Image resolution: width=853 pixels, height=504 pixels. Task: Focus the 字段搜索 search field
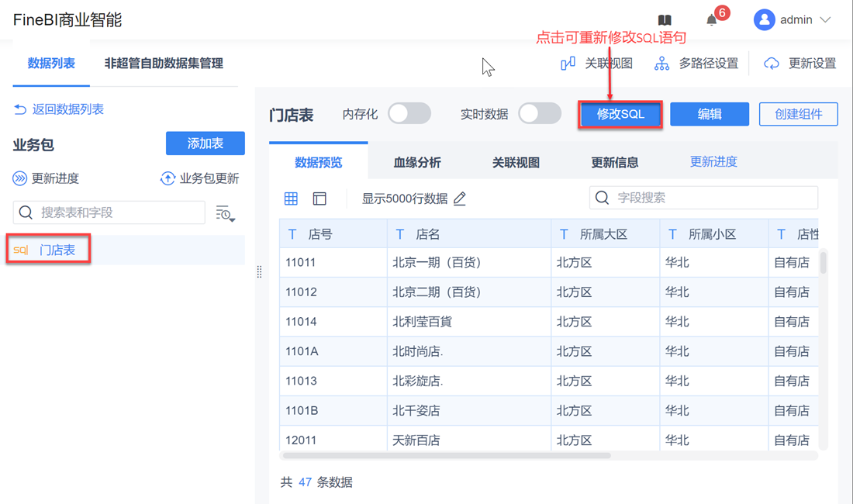pos(713,198)
